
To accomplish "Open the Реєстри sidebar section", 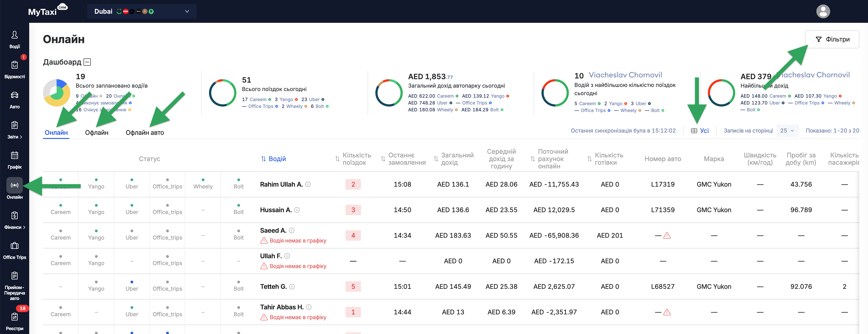I will tap(14, 321).
